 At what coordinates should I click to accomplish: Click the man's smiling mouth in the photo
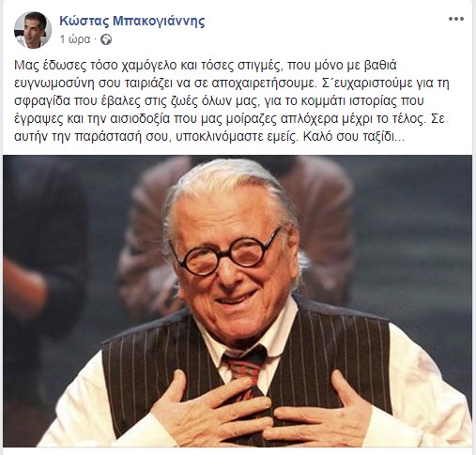[237, 298]
